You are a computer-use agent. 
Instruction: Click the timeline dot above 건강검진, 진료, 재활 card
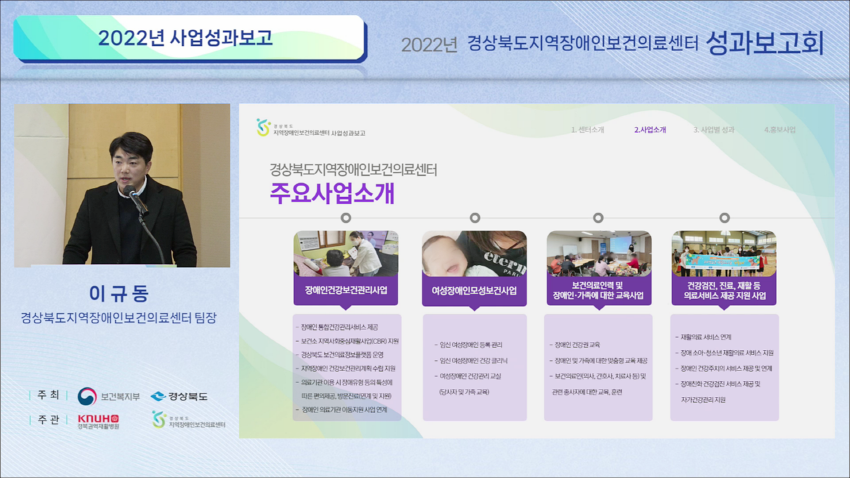point(724,218)
